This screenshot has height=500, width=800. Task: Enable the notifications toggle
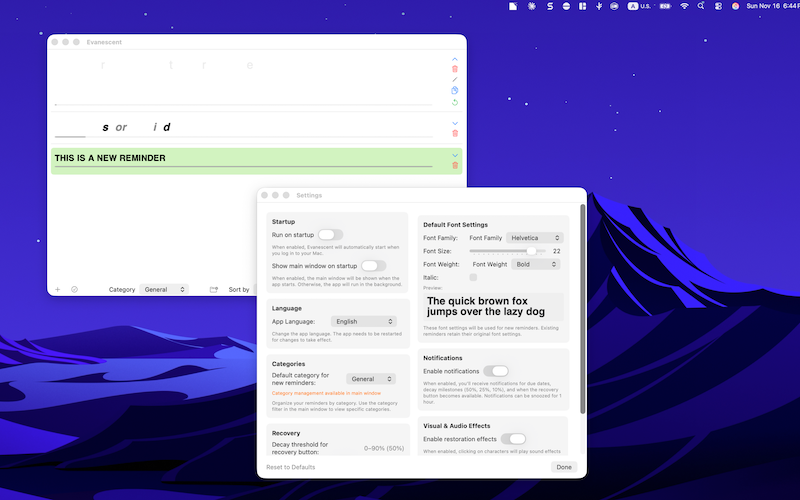coord(495,371)
